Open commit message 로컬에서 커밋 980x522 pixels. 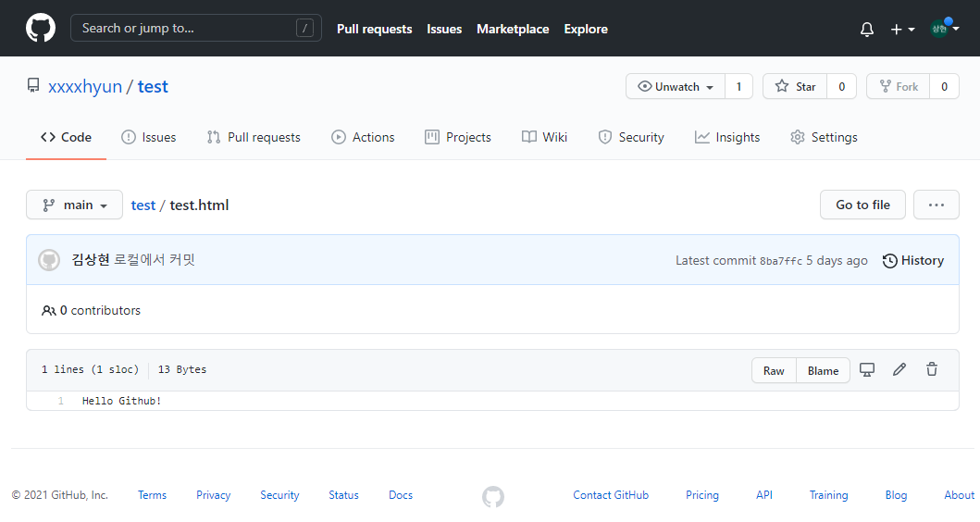coord(155,259)
